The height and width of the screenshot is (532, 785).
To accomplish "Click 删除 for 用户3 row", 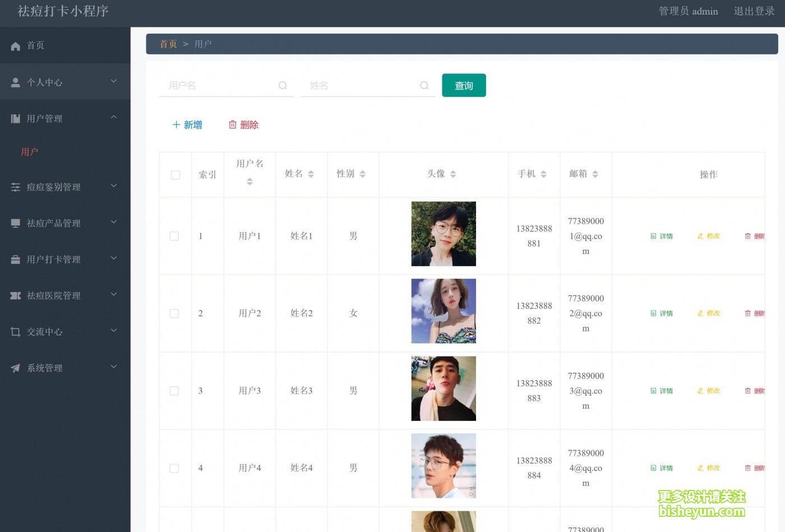I will (755, 391).
